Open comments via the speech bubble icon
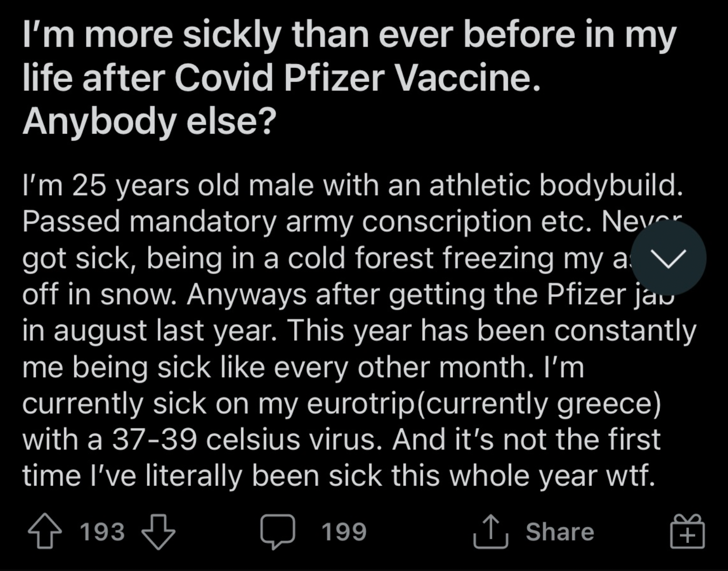 [278, 532]
